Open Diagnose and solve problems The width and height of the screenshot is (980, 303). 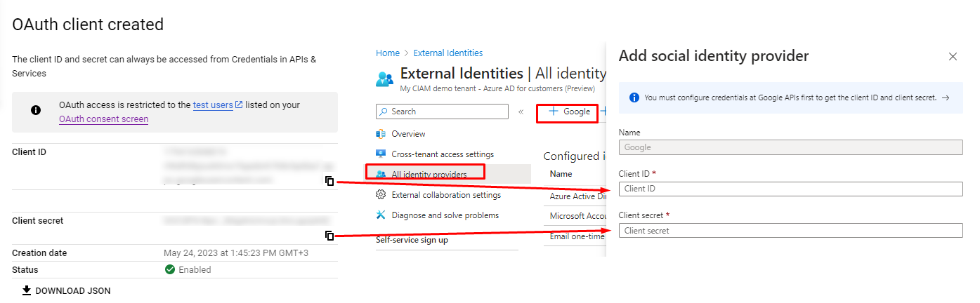(x=445, y=215)
